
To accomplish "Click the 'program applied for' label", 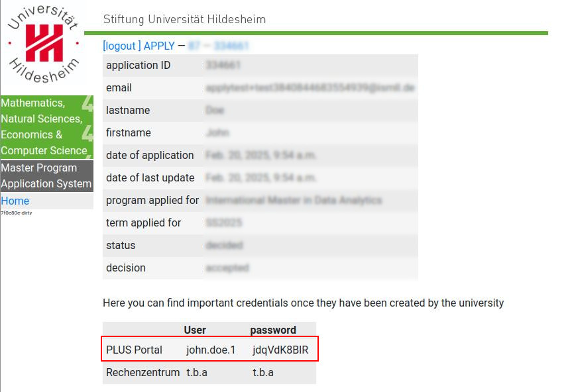I will point(152,200).
